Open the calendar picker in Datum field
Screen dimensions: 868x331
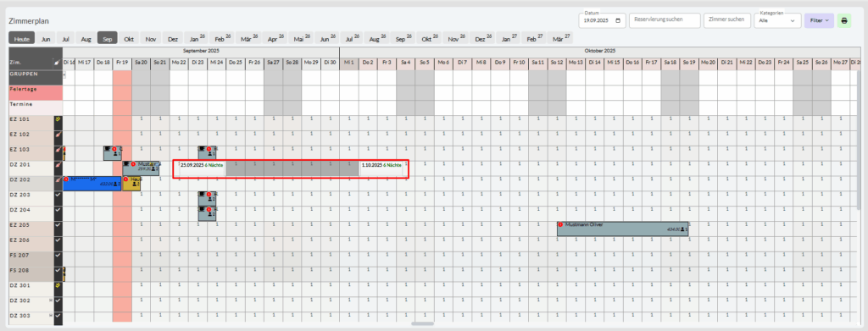618,21
